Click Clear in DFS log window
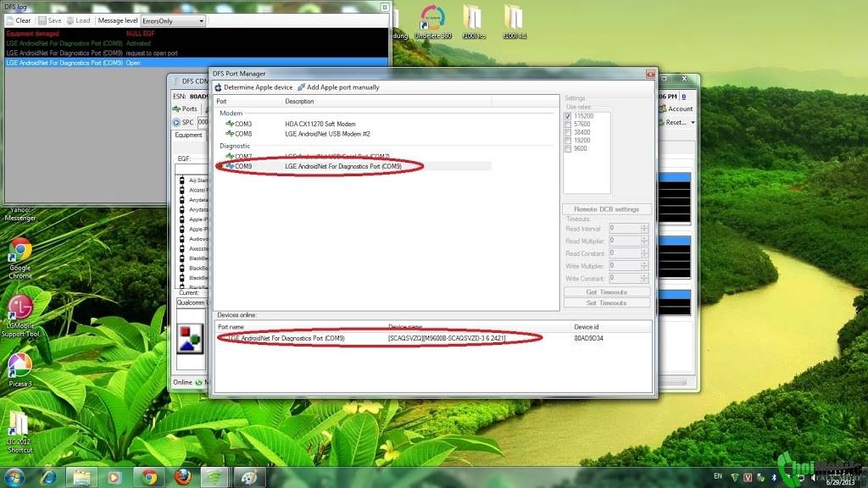Image resolution: width=868 pixels, height=488 pixels. point(19,20)
